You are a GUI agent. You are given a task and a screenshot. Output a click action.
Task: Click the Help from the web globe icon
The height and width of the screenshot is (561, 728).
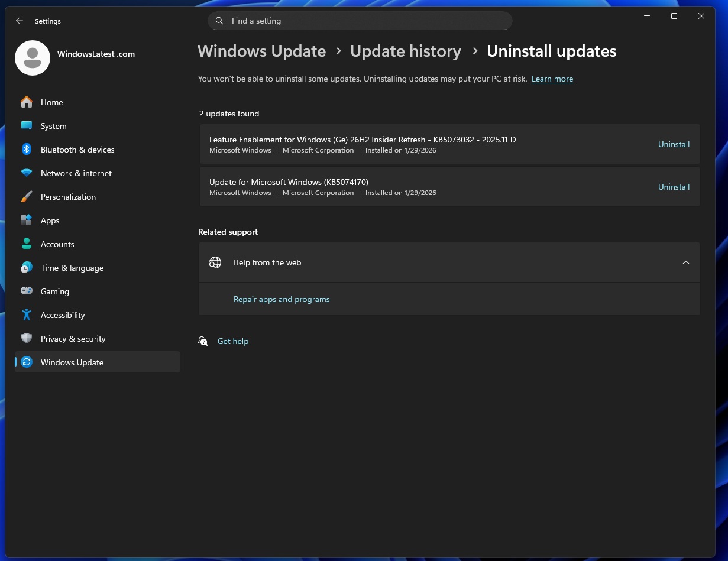[x=215, y=262]
